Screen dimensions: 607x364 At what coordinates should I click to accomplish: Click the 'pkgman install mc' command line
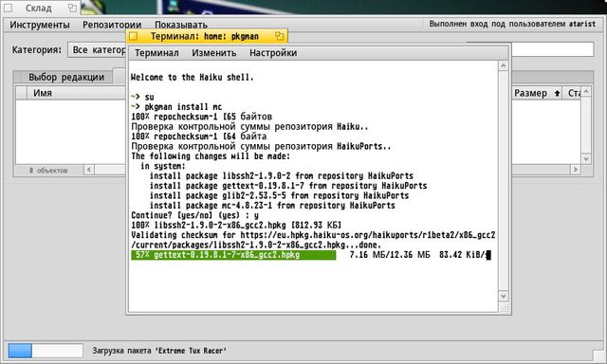176,107
